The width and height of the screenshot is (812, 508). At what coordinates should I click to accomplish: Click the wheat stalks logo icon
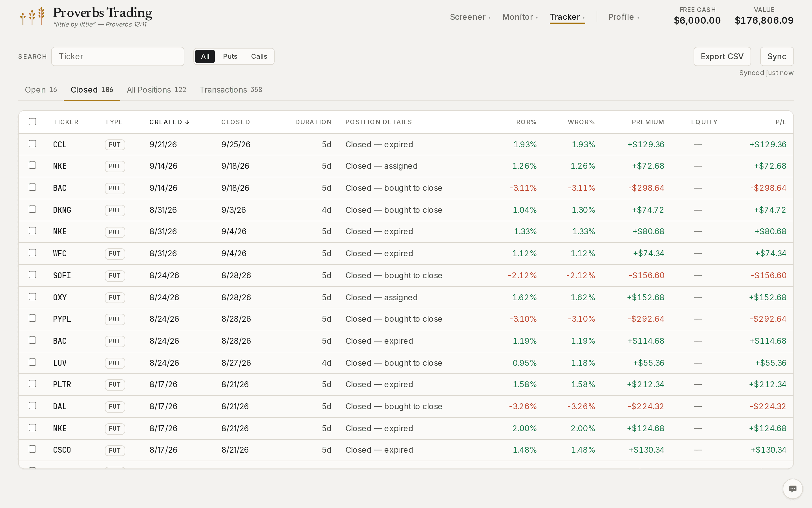point(32,16)
